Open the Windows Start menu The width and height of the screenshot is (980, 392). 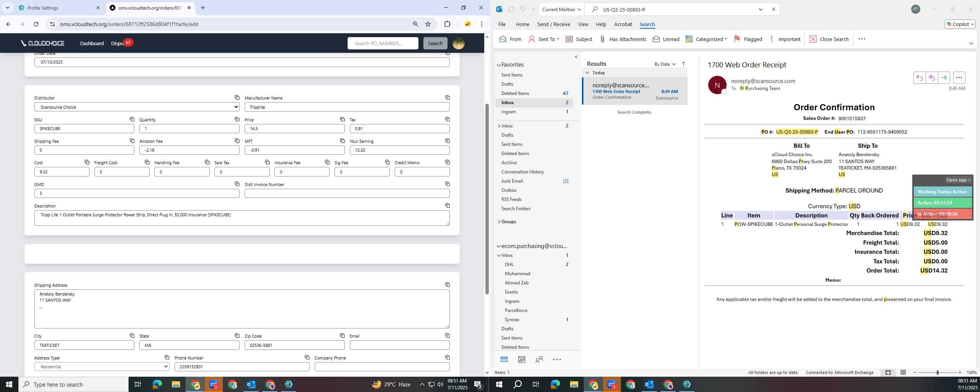coord(9,384)
